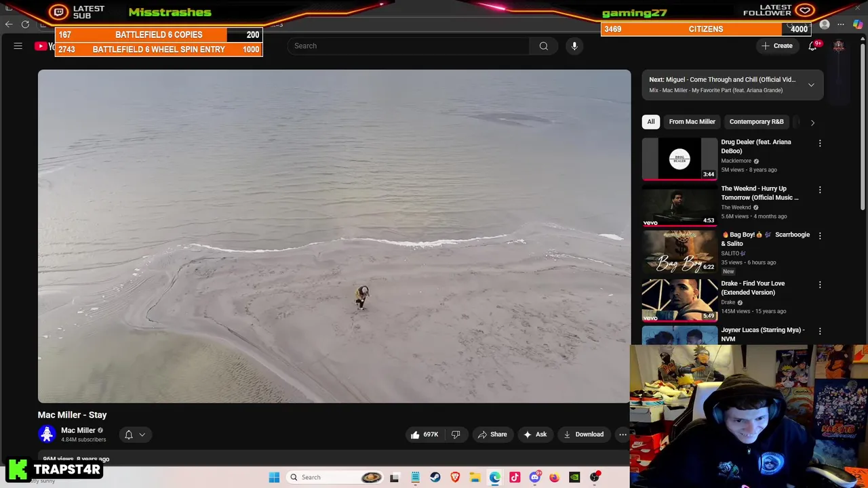Click '4.84M subscribers' text
Image resolution: width=868 pixels, height=488 pixels.
[83, 440]
